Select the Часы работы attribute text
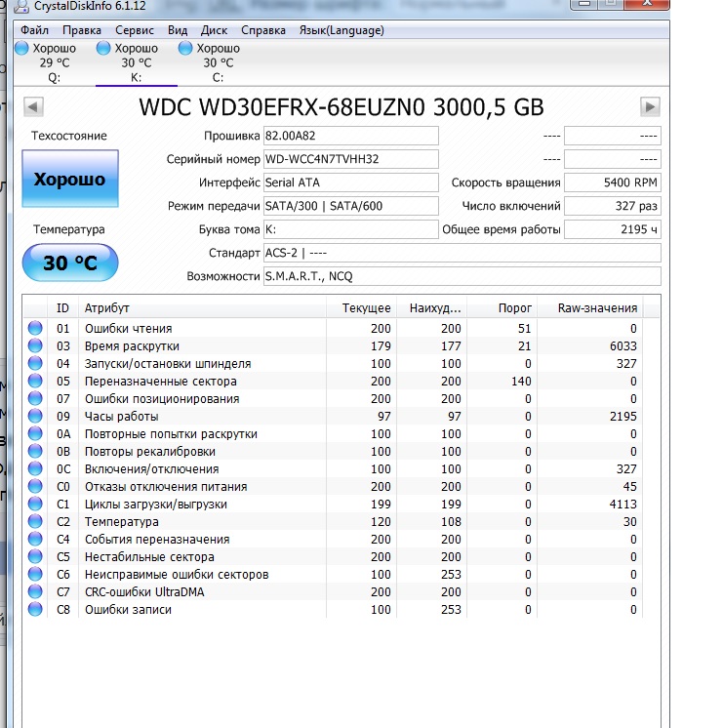This screenshot has height=728, width=723. (x=122, y=417)
